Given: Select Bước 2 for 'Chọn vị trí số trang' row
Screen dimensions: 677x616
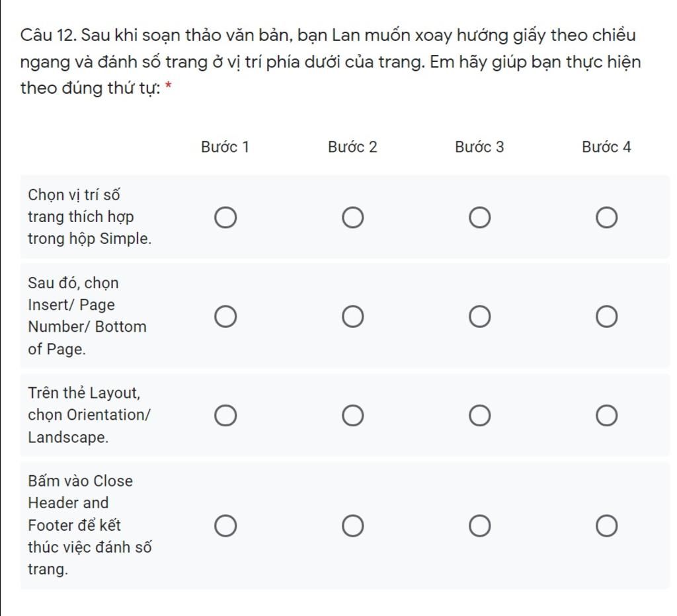Looking at the screenshot, I should (x=352, y=217).
